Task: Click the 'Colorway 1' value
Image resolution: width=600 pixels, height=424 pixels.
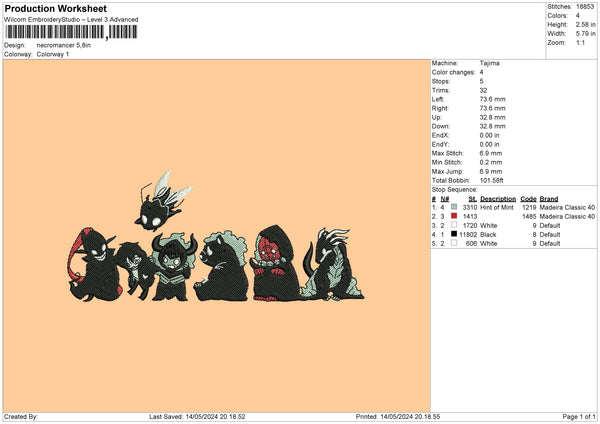Action: 53,54
